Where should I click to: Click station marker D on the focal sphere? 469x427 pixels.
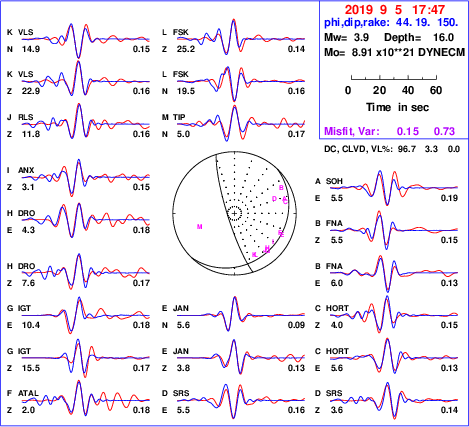[x=274, y=199]
